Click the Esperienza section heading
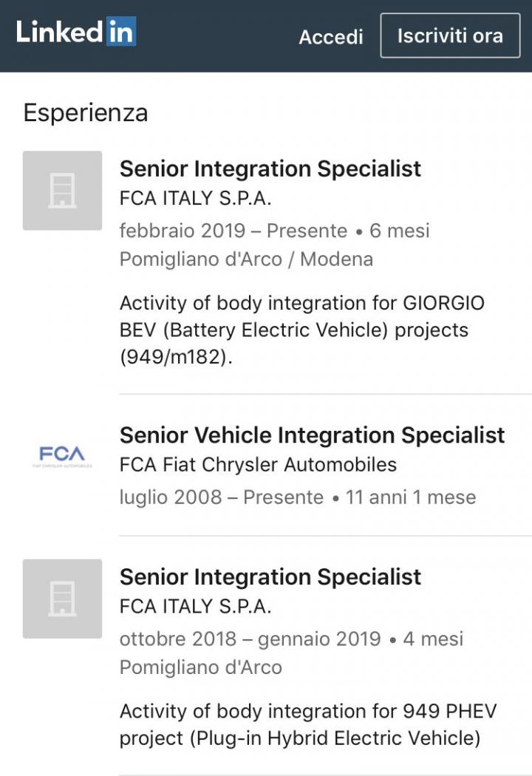Viewport: 532px width, 776px height. (86, 113)
